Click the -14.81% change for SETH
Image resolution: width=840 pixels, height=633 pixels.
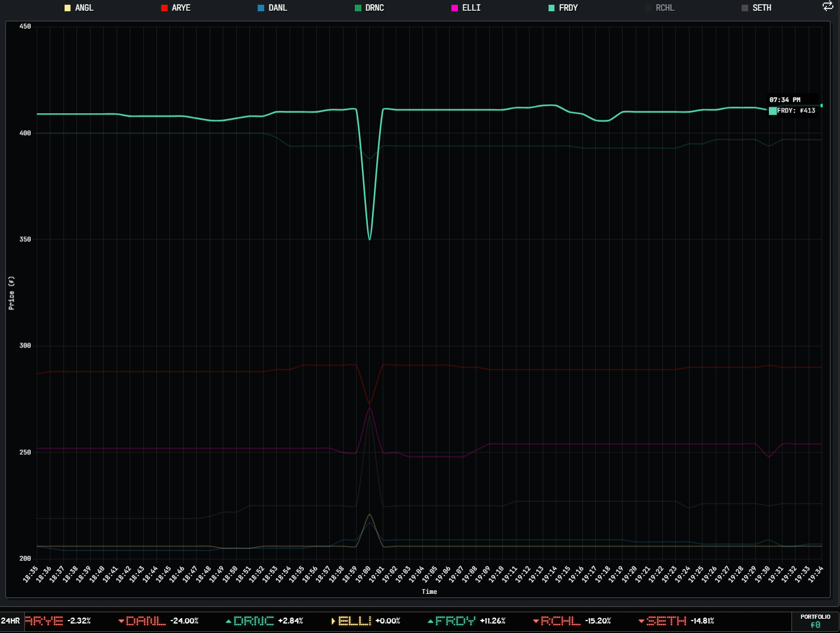[703, 621]
